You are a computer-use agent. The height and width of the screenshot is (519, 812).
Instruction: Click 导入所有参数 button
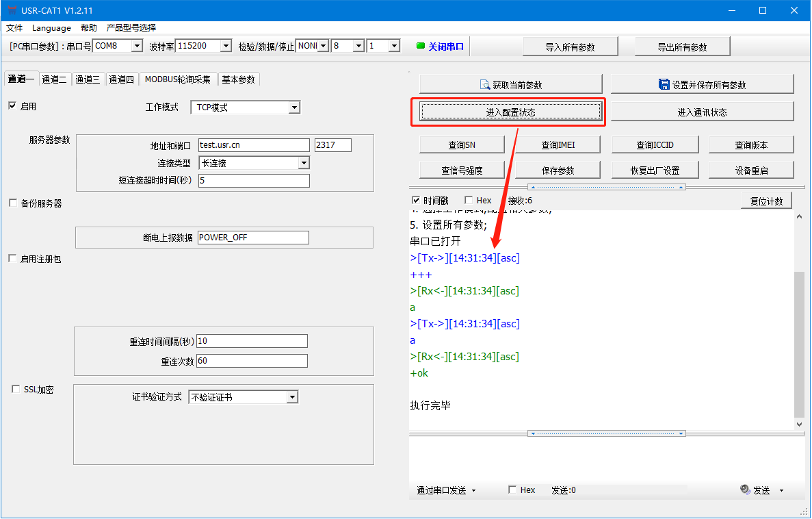click(x=570, y=47)
